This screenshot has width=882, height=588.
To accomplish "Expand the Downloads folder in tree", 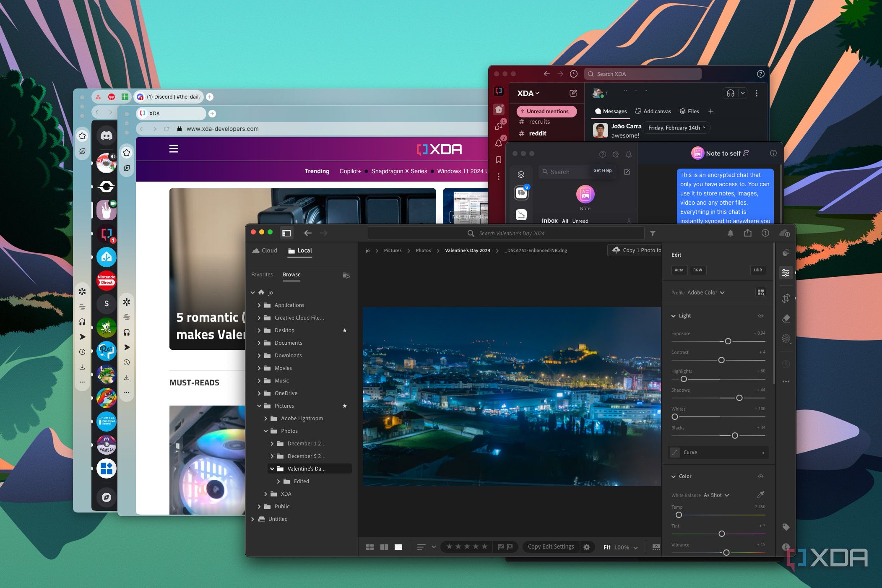I will pyautogui.click(x=259, y=356).
